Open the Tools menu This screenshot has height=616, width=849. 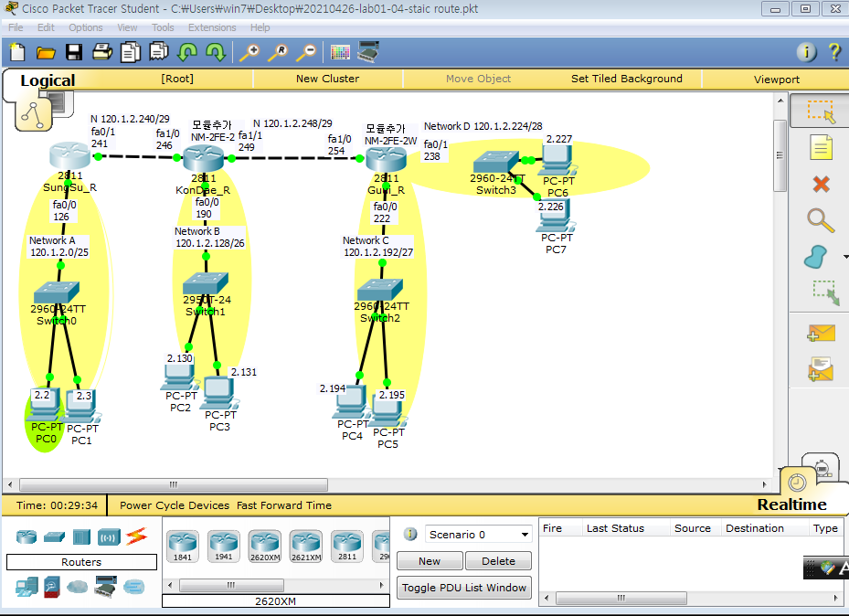point(163,27)
